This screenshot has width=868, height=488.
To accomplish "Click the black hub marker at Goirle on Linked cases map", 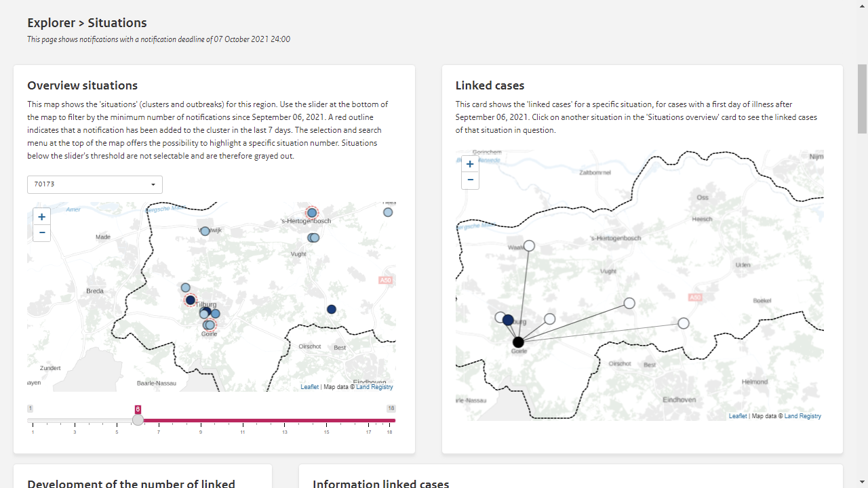I will tap(518, 342).
